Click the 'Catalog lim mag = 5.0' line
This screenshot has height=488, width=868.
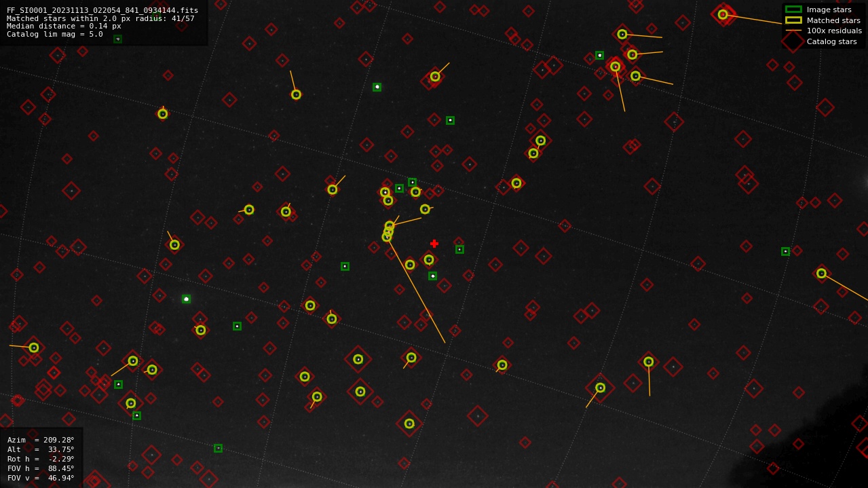pyautogui.click(x=55, y=34)
